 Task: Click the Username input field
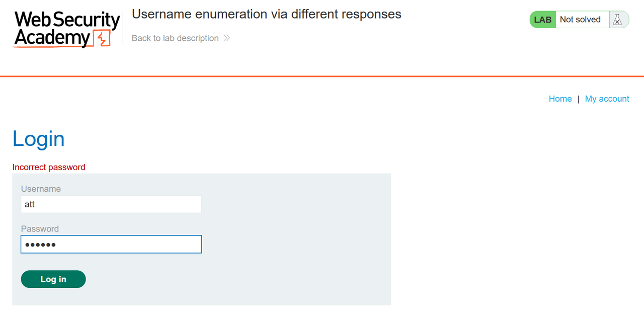click(111, 204)
